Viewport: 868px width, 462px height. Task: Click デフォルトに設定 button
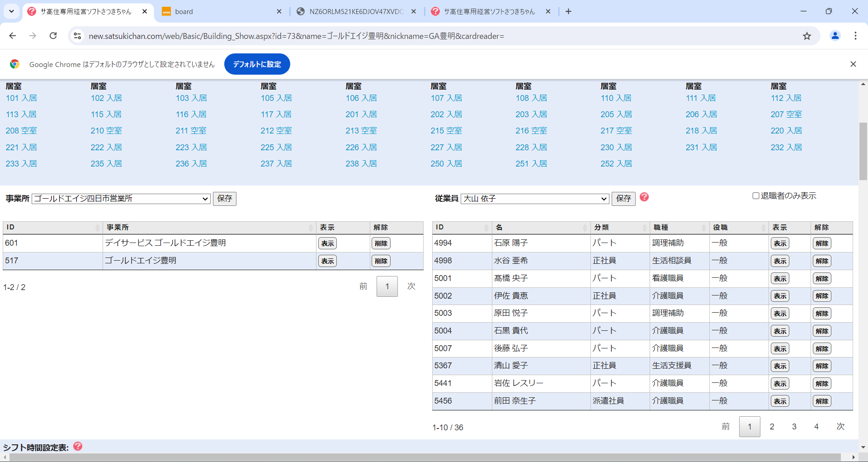pyautogui.click(x=257, y=64)
